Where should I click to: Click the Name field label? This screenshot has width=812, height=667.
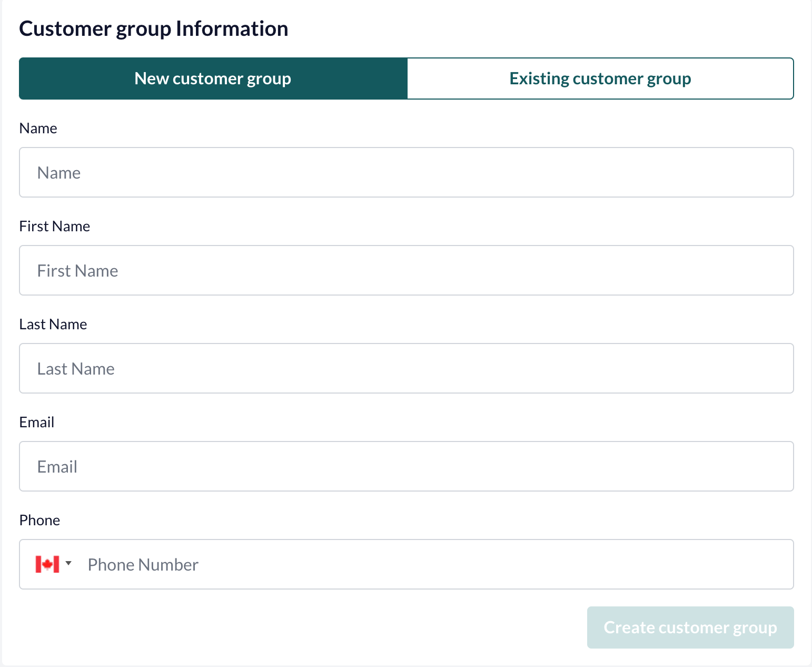(38, 128)
